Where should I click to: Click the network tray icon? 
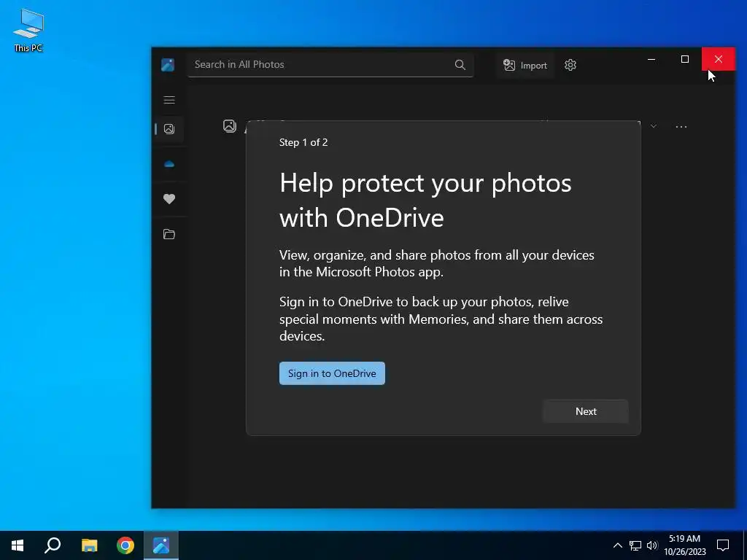point(635,545)
